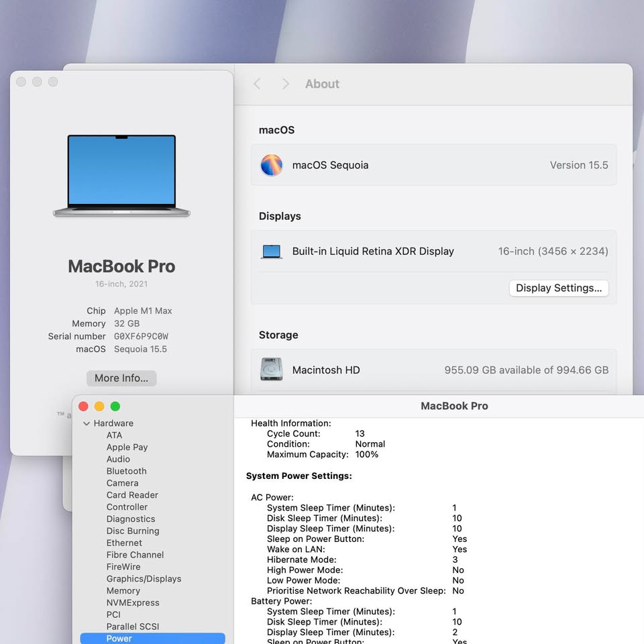This screenshot has width=644, height=644.
Task: Click the serial number G0XF6P9C0W
Action: pos(141,336)
